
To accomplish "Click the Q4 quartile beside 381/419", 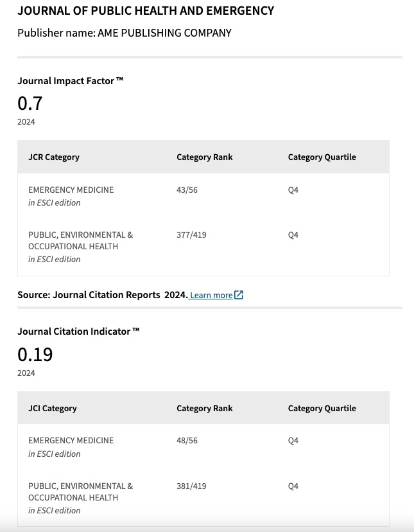I will 293,486.
